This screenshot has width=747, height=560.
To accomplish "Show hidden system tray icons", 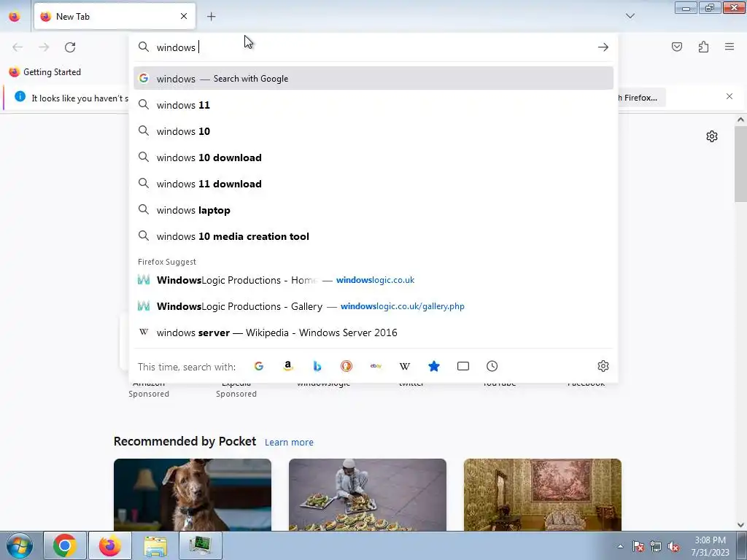I will pos(620,546).
